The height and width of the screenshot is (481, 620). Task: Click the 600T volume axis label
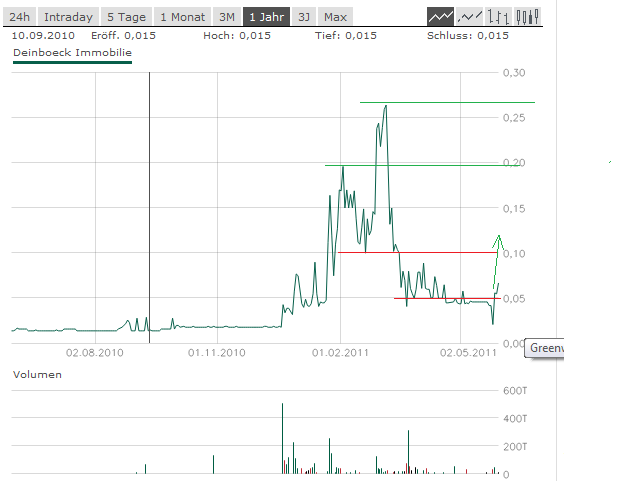click(515, 391)
